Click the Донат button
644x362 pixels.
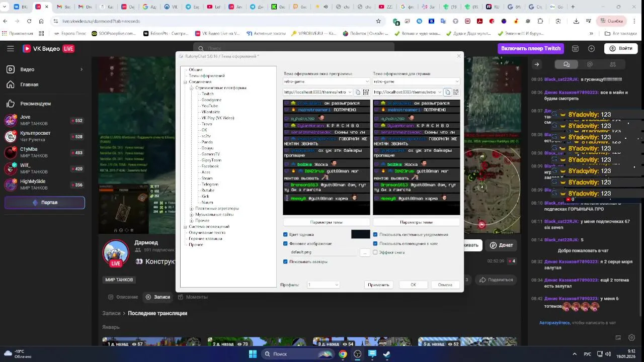pyautogui.click(x=502, y=245)
